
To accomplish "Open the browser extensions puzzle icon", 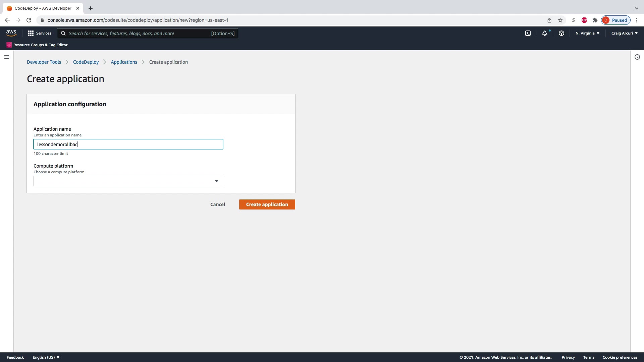I will point(595,20).
